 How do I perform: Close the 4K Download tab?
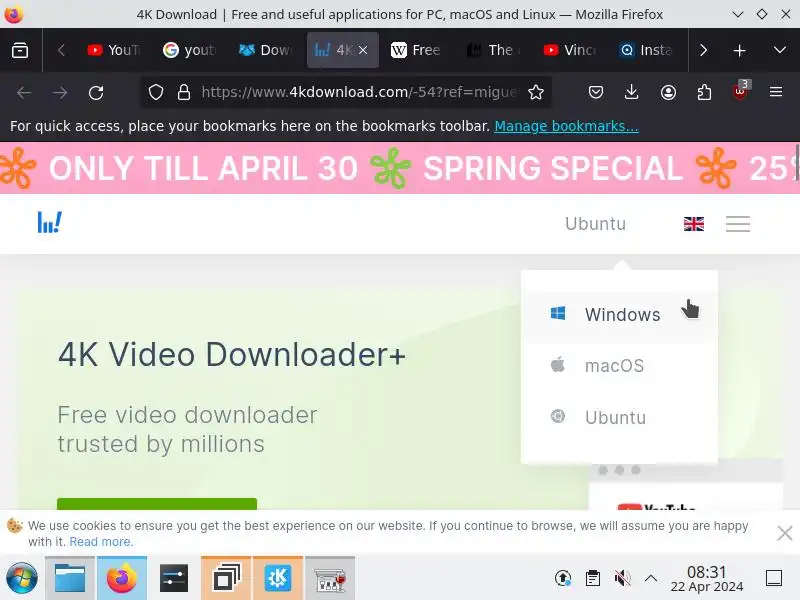[x=363, y=50]
